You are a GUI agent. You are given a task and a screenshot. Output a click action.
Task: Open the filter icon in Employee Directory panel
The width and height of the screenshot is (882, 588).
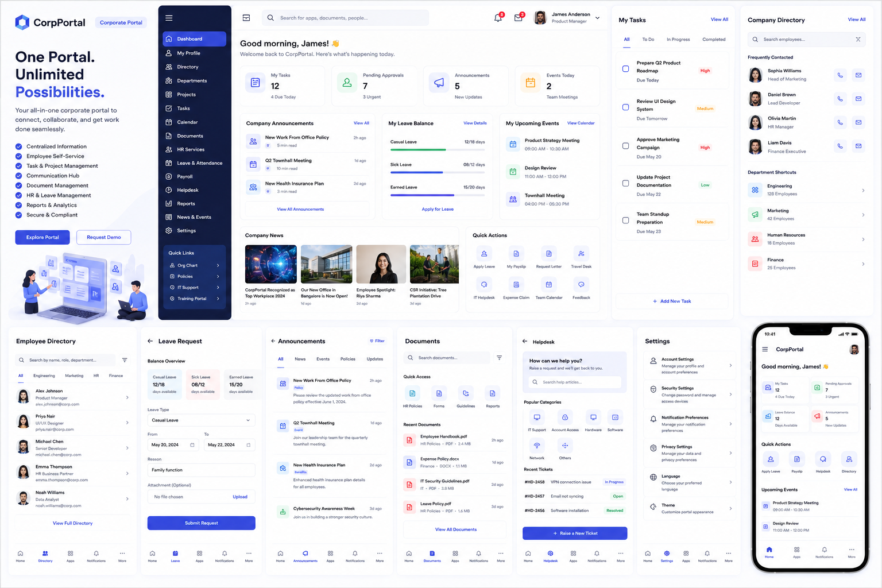(125, 360)
